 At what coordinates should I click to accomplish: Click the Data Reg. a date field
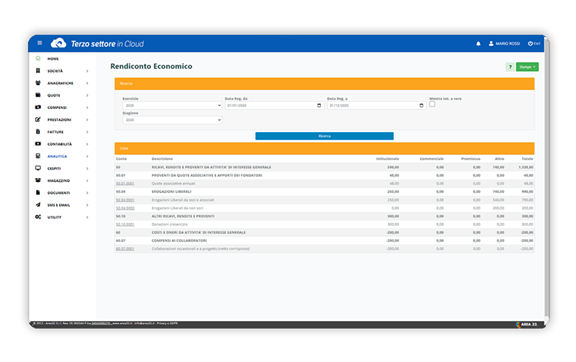coord(377,105)
